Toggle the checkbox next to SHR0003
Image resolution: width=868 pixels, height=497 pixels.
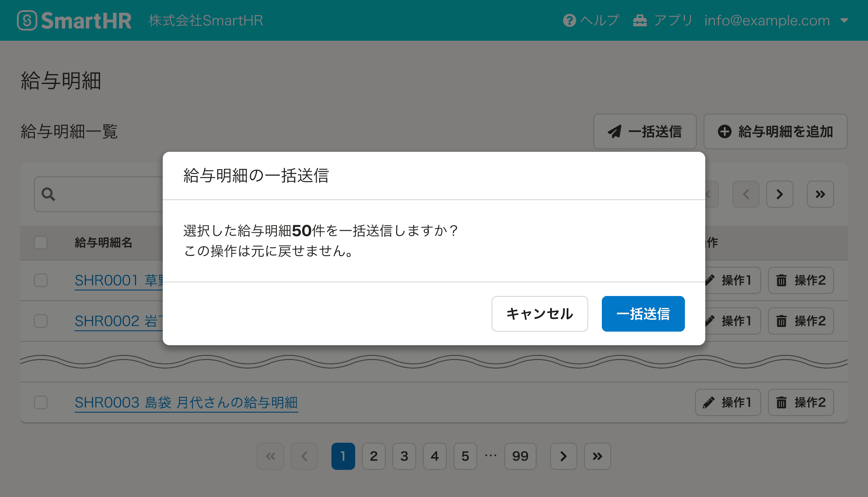[41, 402]
